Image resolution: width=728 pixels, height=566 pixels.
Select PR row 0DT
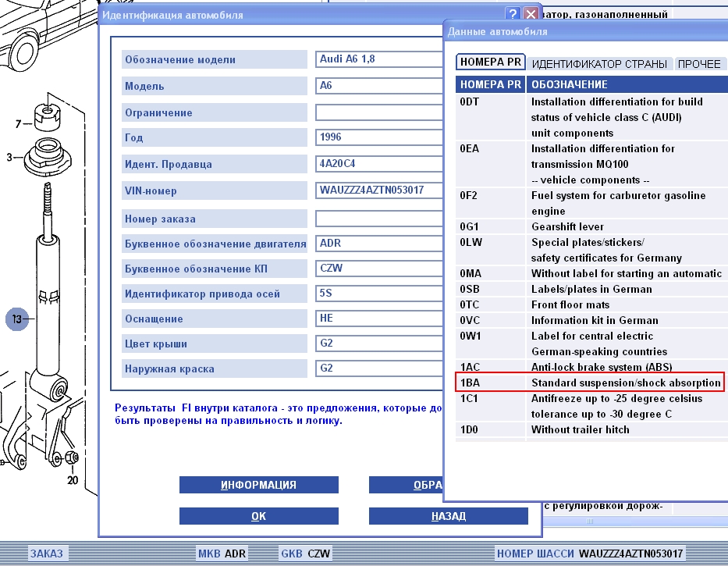coord(591,117)
